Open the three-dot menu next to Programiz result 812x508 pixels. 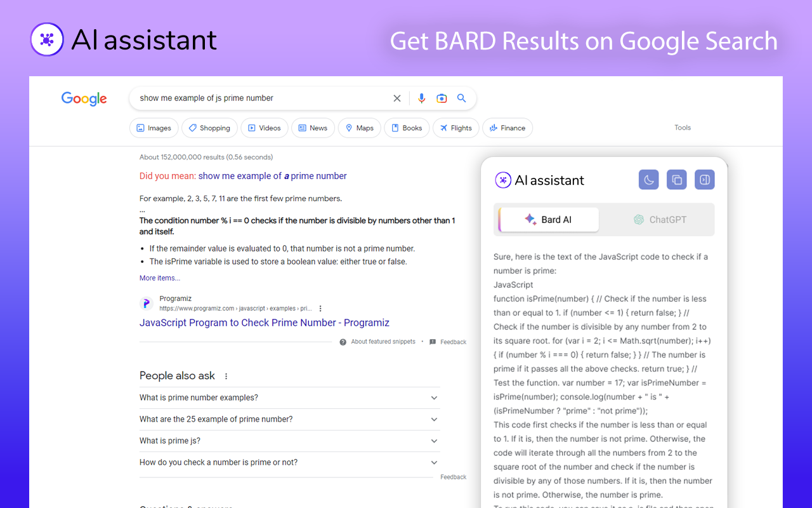tap(320, 308)
